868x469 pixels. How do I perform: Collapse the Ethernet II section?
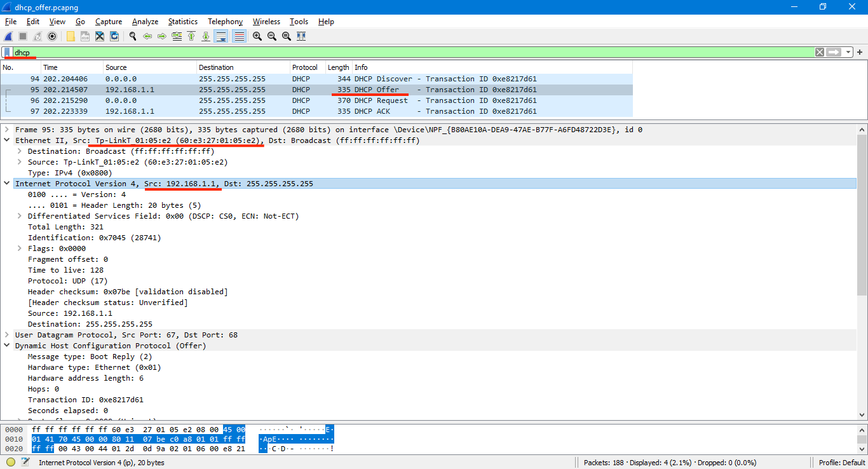[7, 140]
